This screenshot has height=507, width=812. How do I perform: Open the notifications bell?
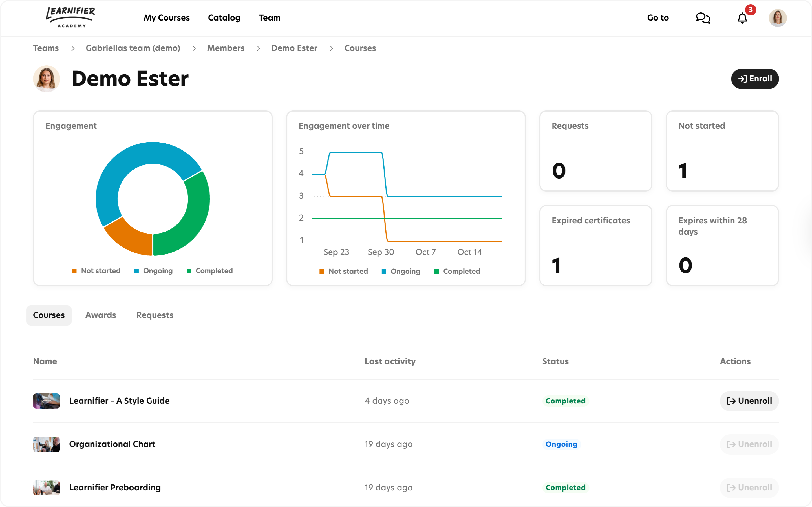(742, 18)
